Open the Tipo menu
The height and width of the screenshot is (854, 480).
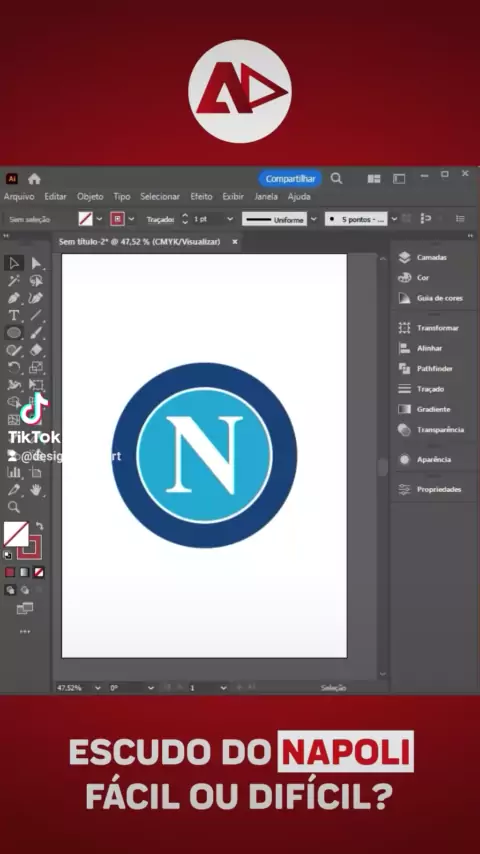(x=121, y=197)
